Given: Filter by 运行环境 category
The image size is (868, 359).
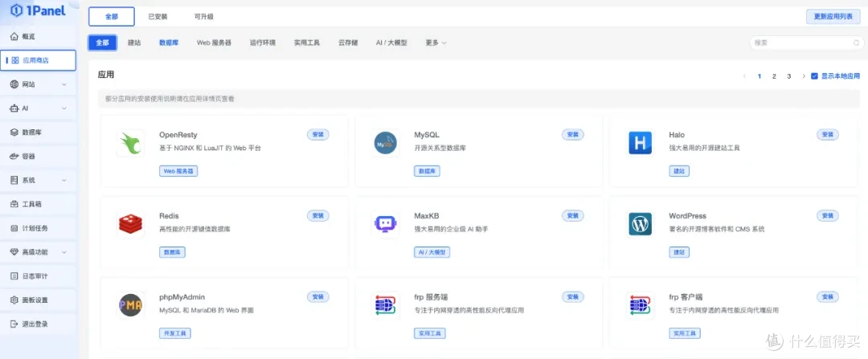Looking at the screenshot, I should [262, 43].
